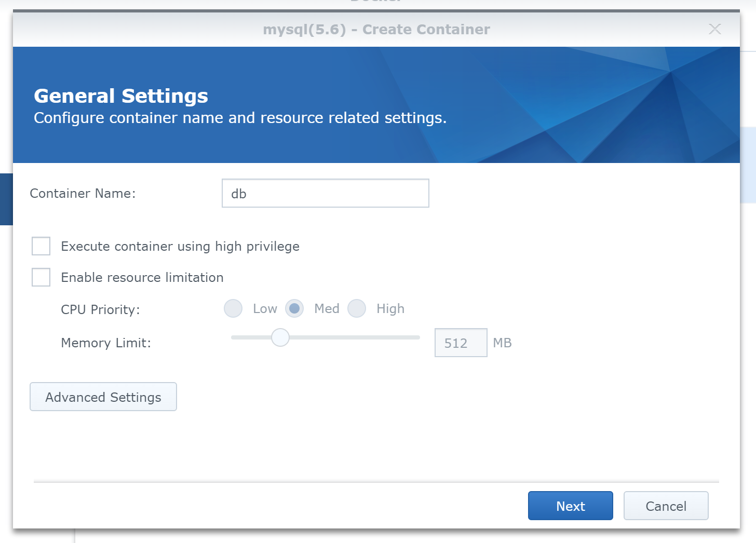Viewport: 756px width, 543px height.
Task: Click the 'Container Name:' field label
Action: click(83, 194)
